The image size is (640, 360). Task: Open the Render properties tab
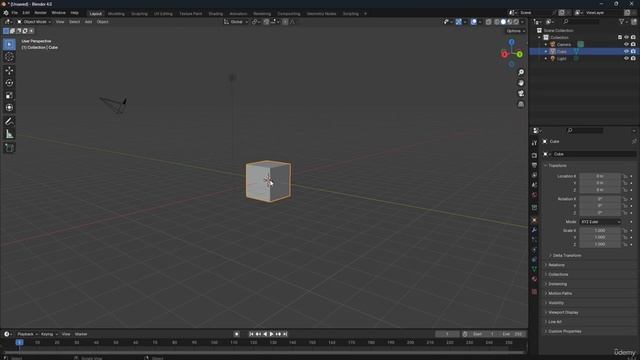[x=534, y=156]
